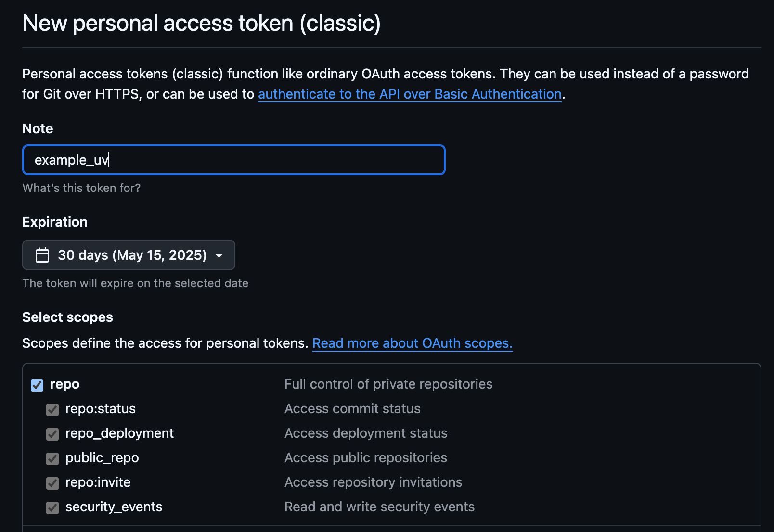Click the Note text field
774x532 pixels.
(233, 160)
